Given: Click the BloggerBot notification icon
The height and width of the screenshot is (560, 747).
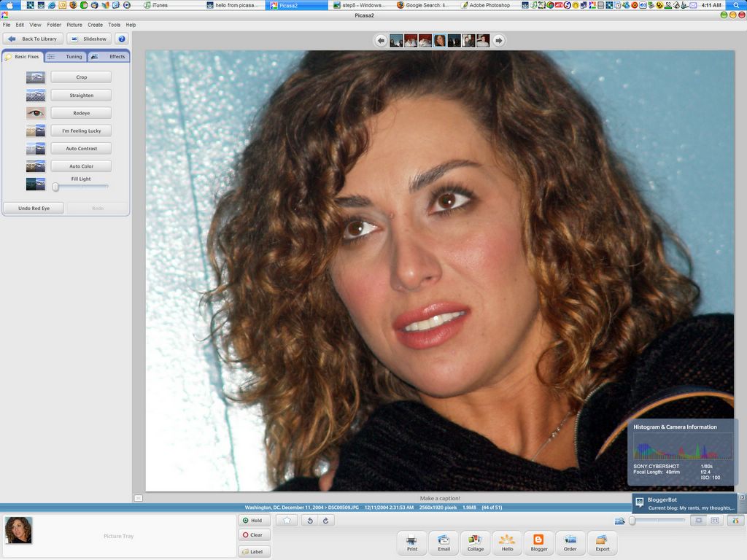Looking at the screenshot, I should coord(640,502).
